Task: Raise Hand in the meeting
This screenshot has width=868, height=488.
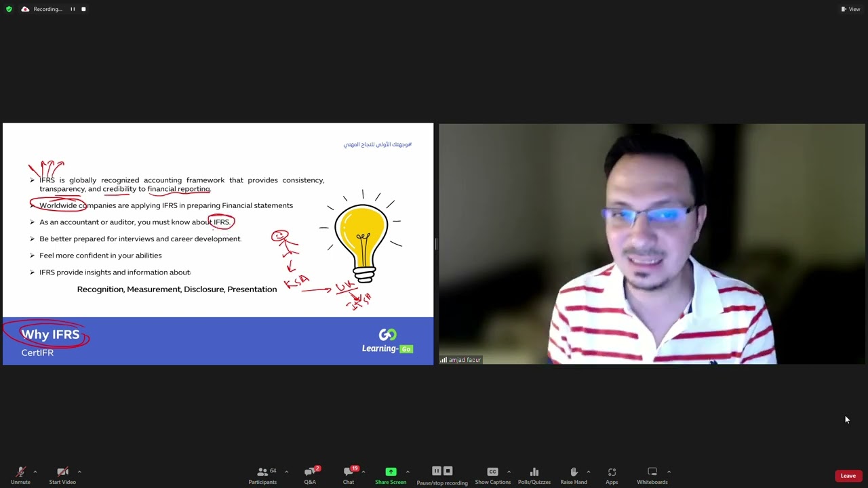Action: (x=574, y=475)
